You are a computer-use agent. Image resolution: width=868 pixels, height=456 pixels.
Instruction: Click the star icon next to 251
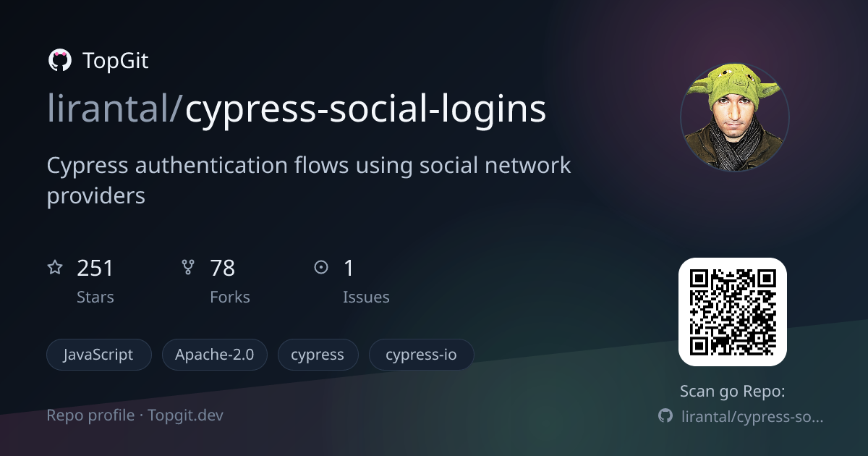[x=55, y=268]
